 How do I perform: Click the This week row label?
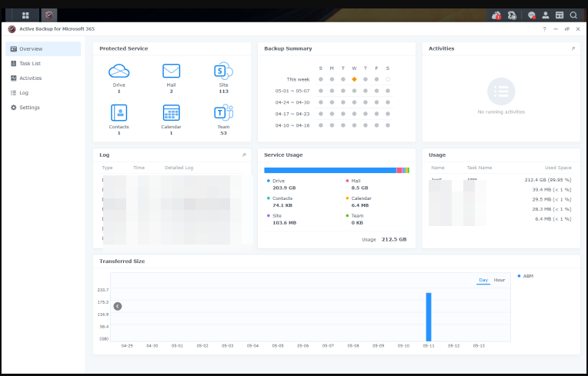point(298,79)
